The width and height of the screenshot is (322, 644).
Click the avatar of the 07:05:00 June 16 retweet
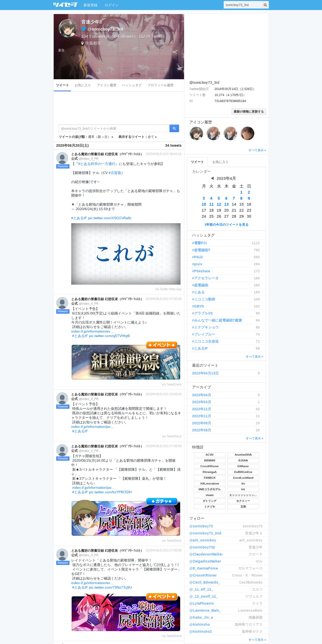click(x=62, y=303)
